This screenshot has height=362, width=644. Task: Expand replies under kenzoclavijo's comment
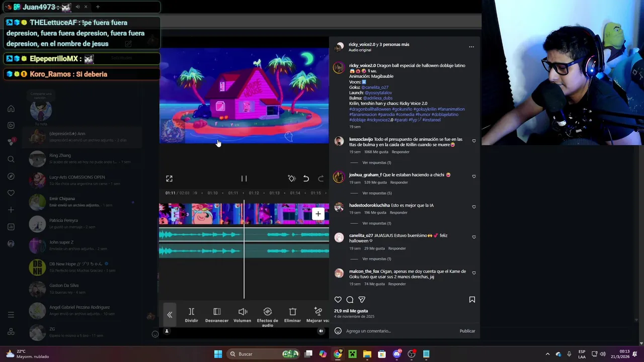376,162
